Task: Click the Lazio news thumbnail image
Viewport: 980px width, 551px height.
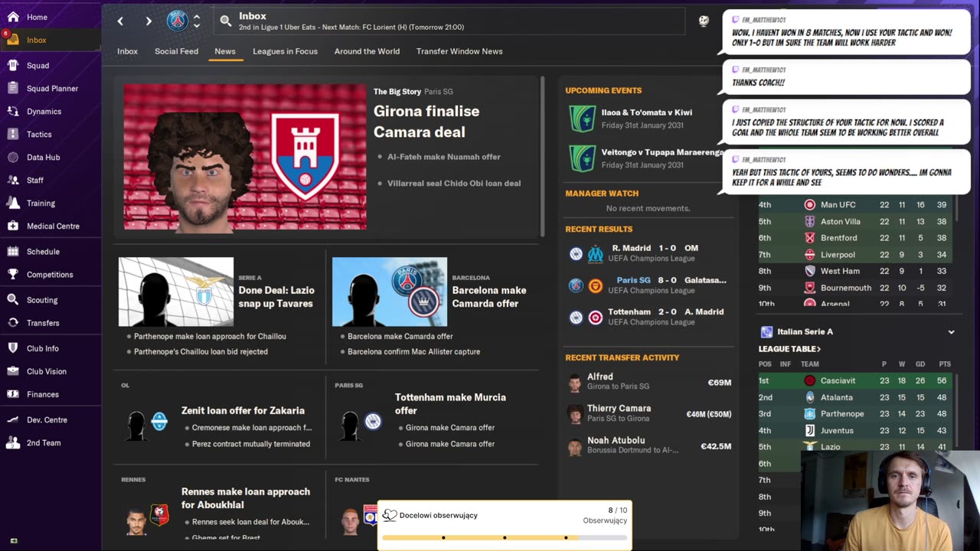Action: pos(176,292)
